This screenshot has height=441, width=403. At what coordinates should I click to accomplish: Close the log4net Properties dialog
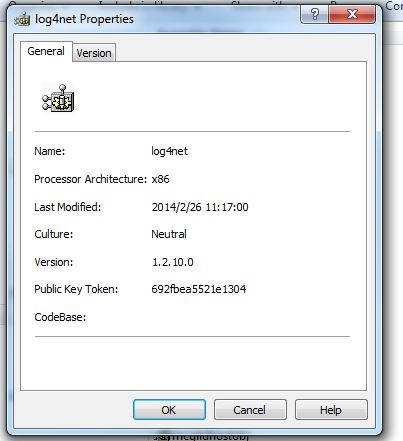352,14
